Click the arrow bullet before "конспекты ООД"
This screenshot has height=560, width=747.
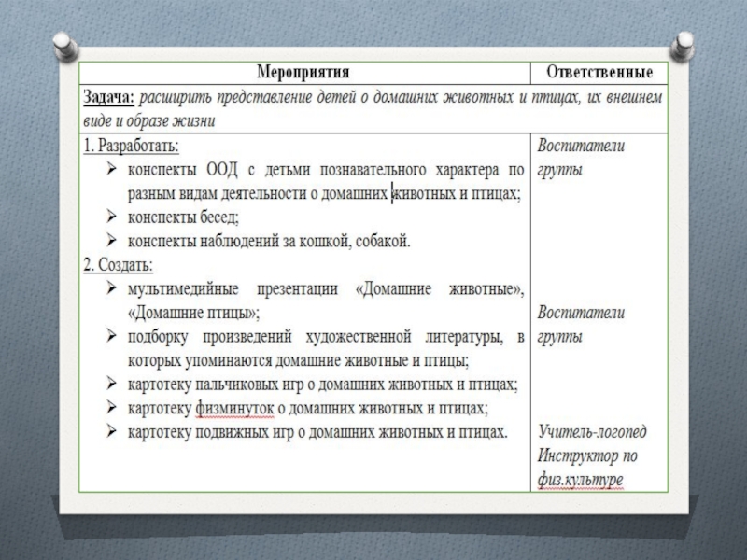coord(111,169)
